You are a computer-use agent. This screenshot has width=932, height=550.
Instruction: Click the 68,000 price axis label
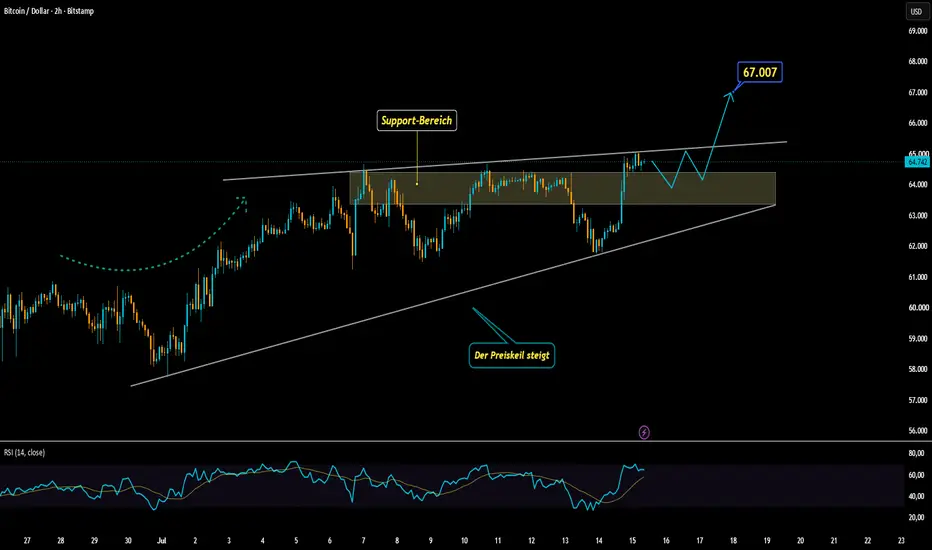tap(918, 61)
